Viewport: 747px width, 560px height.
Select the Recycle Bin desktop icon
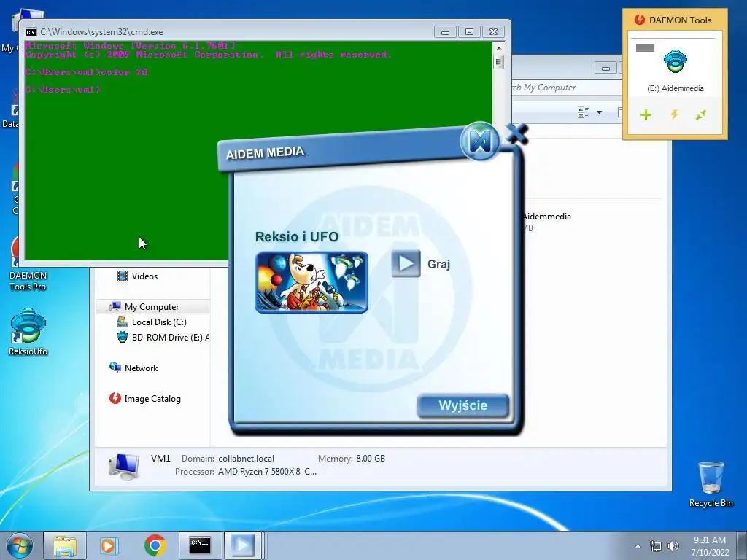711,484
